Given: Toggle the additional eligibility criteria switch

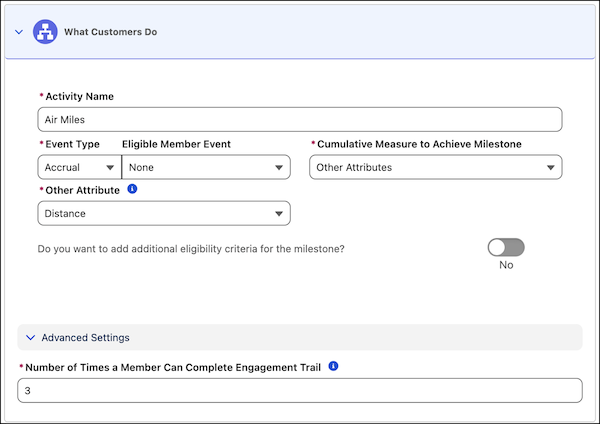Looking at the screenshot, I should 506,248.
